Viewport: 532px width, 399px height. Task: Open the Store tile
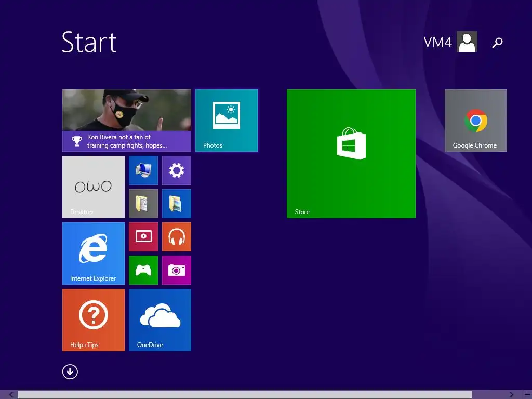[x=351, y=154]
